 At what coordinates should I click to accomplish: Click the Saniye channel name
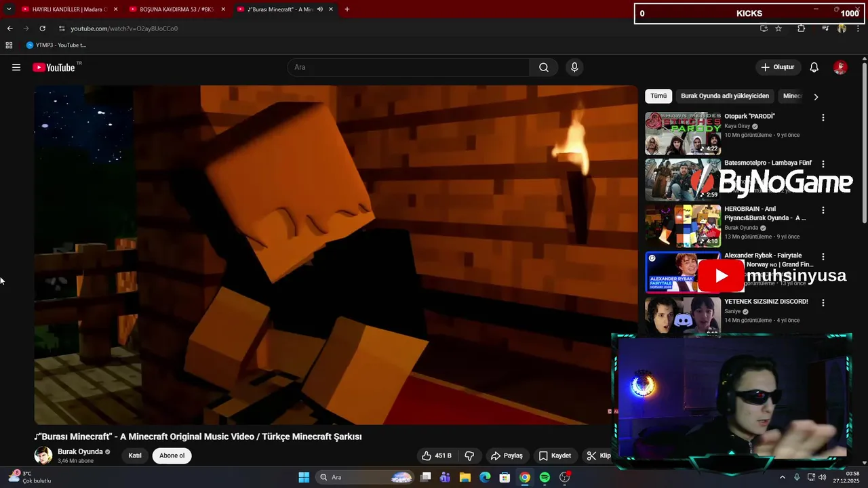(732, 311)
